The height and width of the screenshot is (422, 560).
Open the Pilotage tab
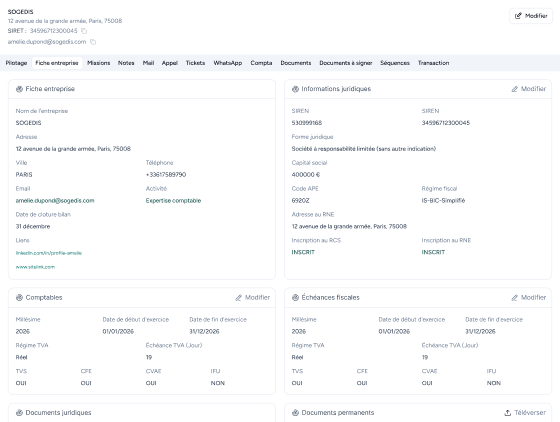coord(16,63)
